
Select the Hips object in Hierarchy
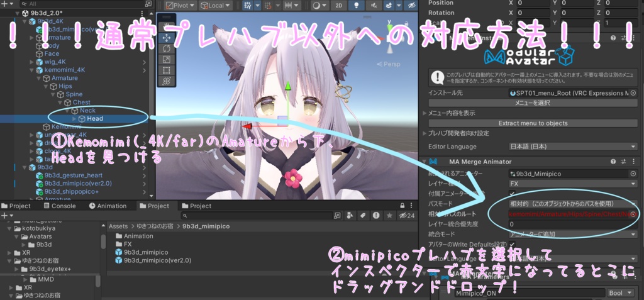point(65,86)
